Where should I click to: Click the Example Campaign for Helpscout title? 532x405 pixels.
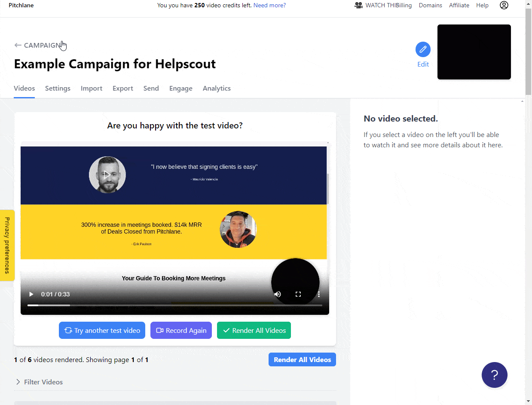pyautogui.click(x=115, y=64)
